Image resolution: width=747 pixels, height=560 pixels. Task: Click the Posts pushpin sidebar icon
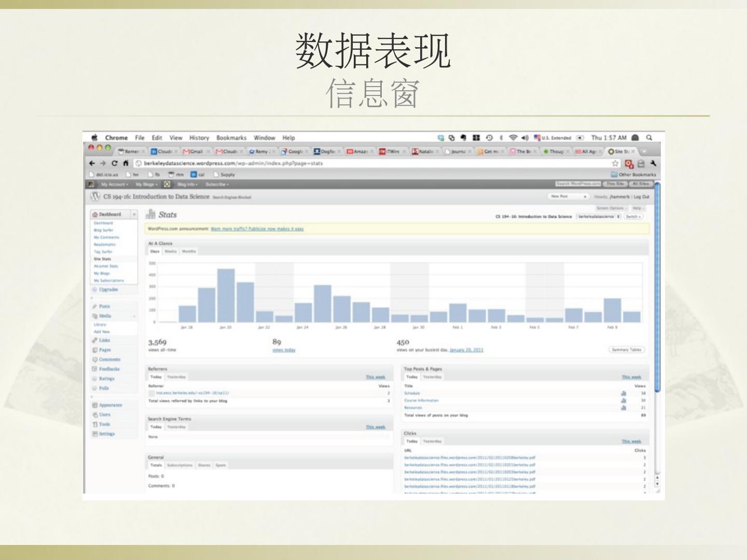tap(95, 306)
